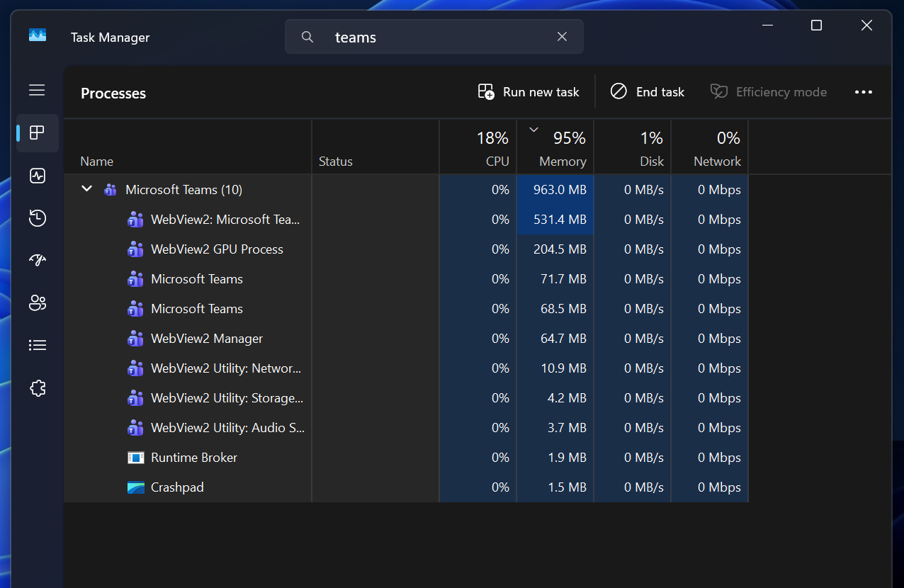Select the WebView2 Manager row

tap(406, 339)
